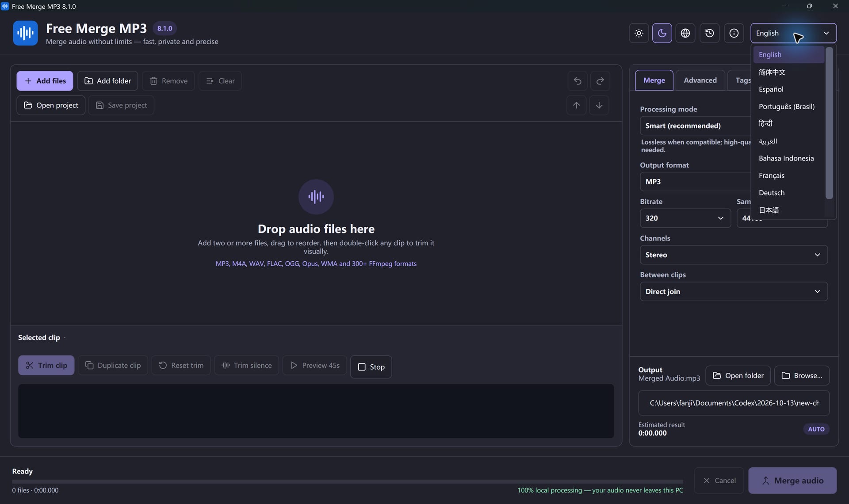The width and height of the screenshot is (849, 504).
Task: Click the redo arrow icon
Action: [600, 81]
